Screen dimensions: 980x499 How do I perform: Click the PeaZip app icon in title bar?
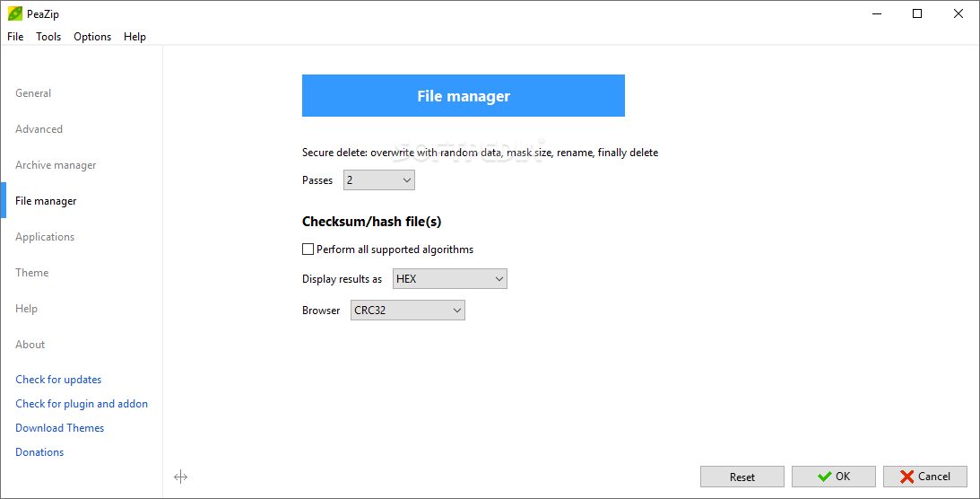tap(15, 13)
